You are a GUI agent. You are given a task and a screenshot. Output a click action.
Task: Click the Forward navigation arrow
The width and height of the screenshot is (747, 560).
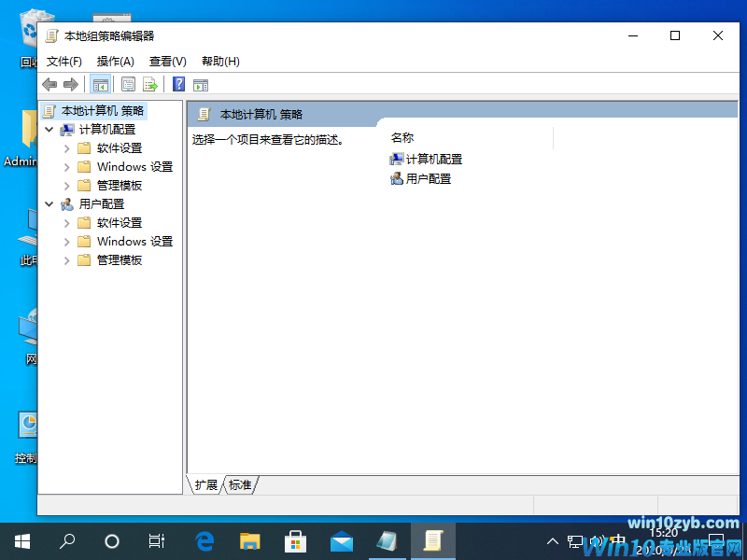click(72, 84)
